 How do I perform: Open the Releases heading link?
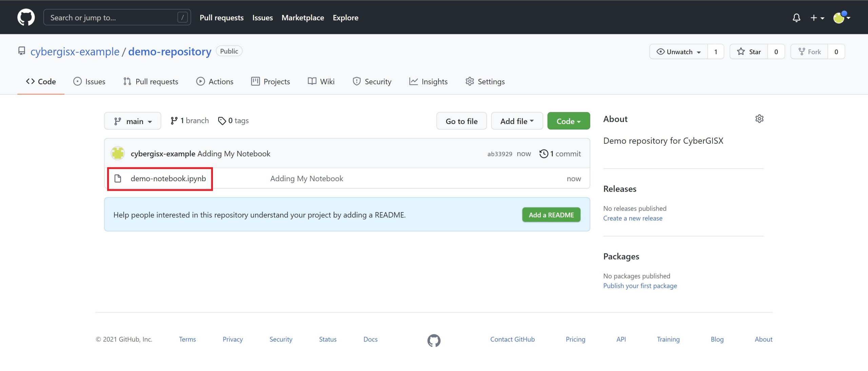click(x=620, y=189)
